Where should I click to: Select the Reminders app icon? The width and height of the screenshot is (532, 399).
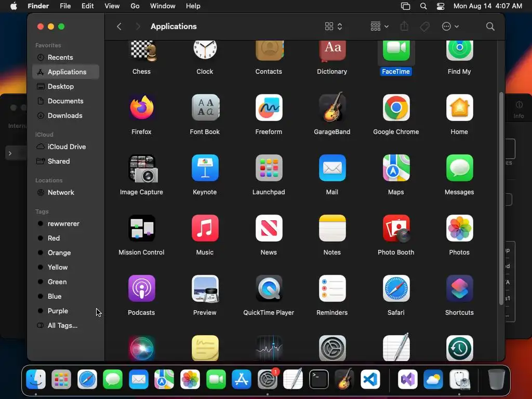click(x=332, y=288)
